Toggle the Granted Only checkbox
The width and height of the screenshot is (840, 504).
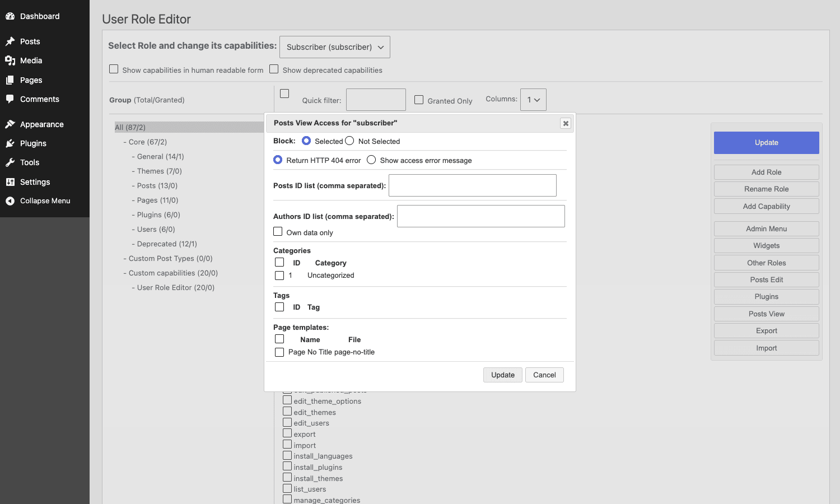(x=419, y=100)
